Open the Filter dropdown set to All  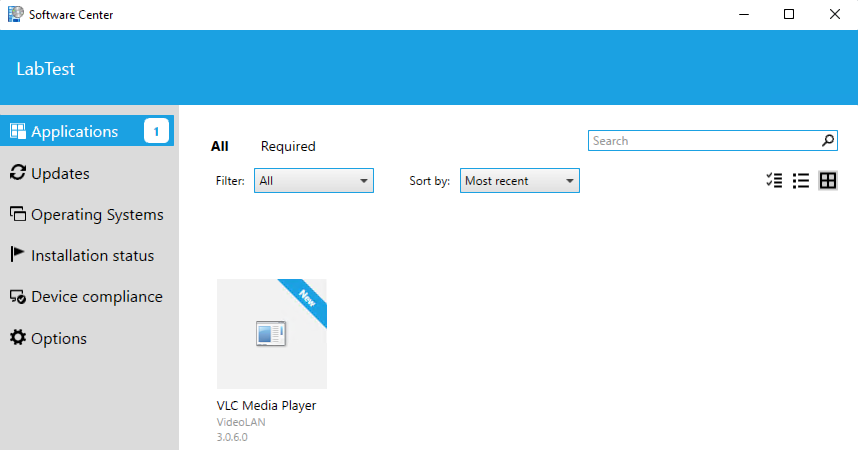pos(314,181)
